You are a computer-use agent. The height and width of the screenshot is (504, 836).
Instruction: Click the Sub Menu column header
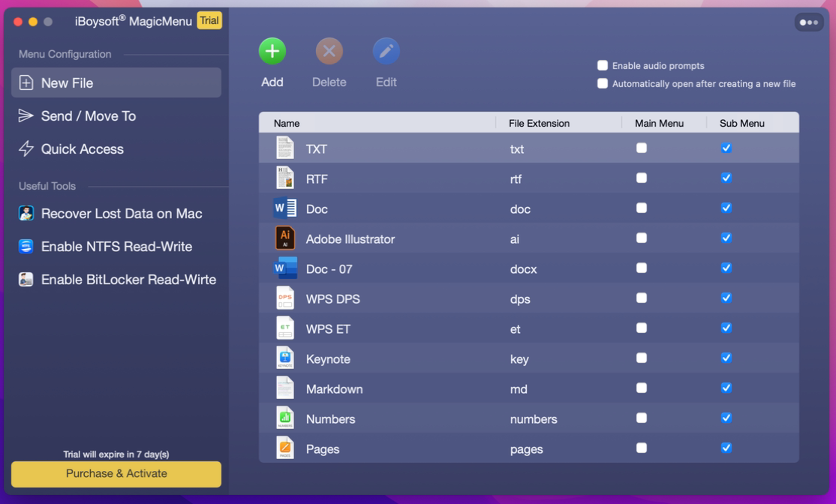pos(741,123)
